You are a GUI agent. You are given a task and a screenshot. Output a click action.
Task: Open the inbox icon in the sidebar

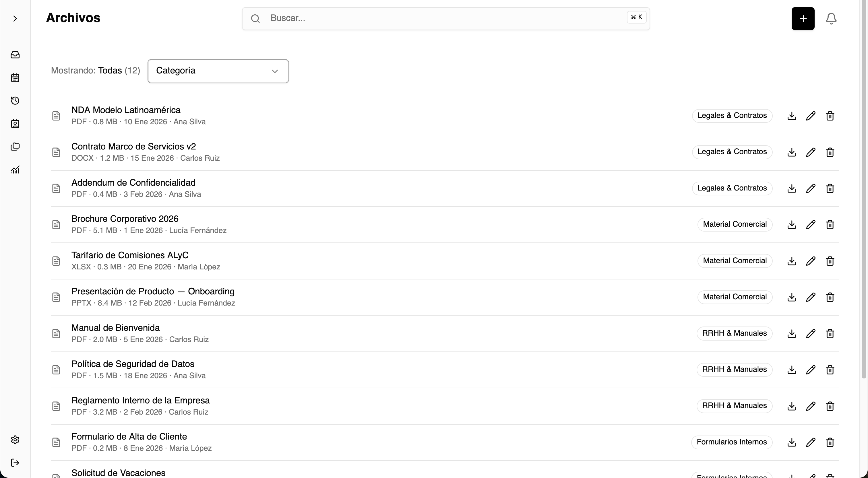[15, 55]
